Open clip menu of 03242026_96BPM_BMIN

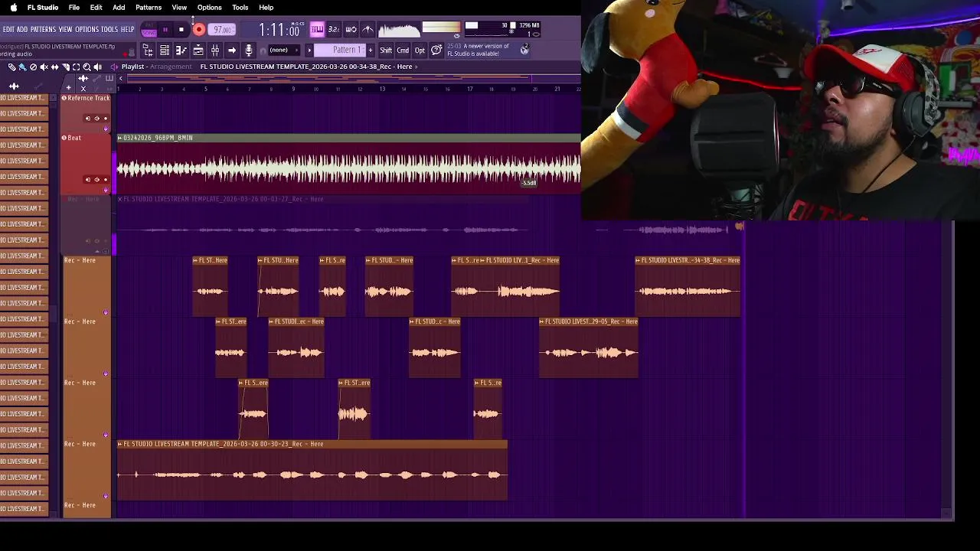point(119,138)
